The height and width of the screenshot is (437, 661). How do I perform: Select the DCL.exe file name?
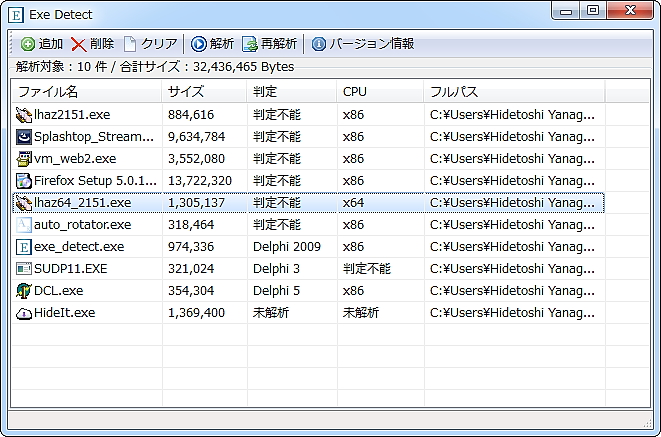click(58, 291)
